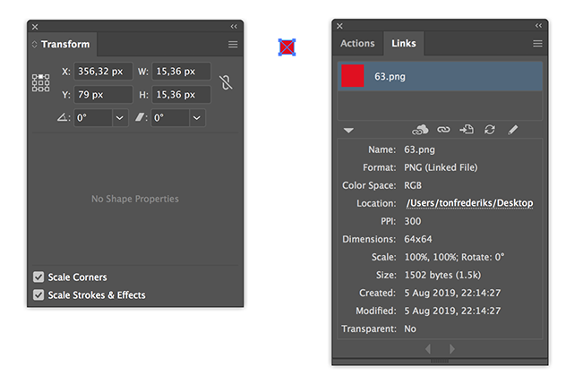The width and height of the screenshot is (583, 392).
Task: Toggle constrain width and height proportions
Action: pyautogui.click(x=226, y=82)
